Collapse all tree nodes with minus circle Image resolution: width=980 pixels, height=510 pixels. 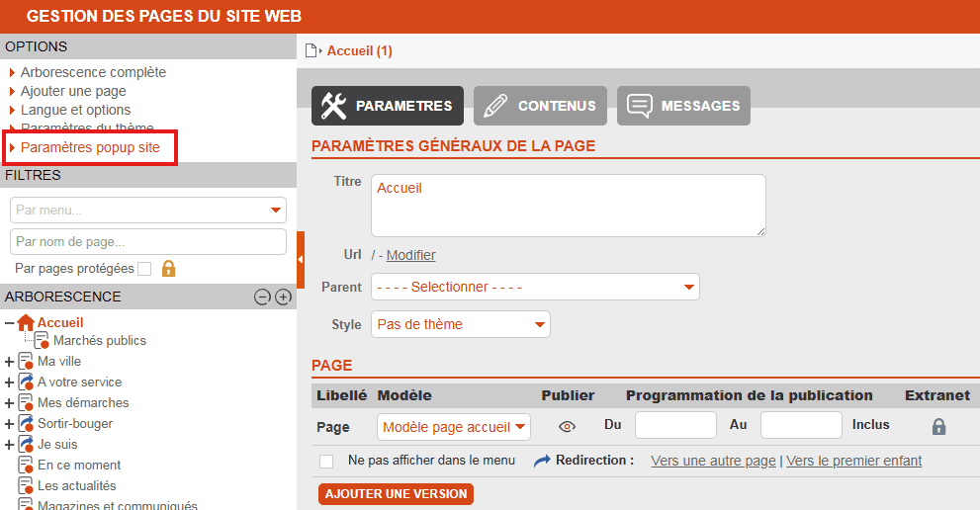pos(262,297)
